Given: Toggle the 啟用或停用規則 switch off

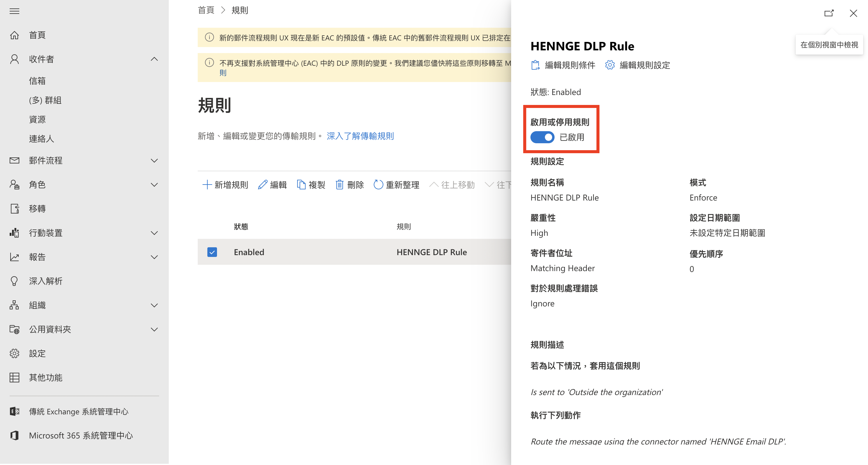Looking at the screenshot, I should tap(542, 137).
